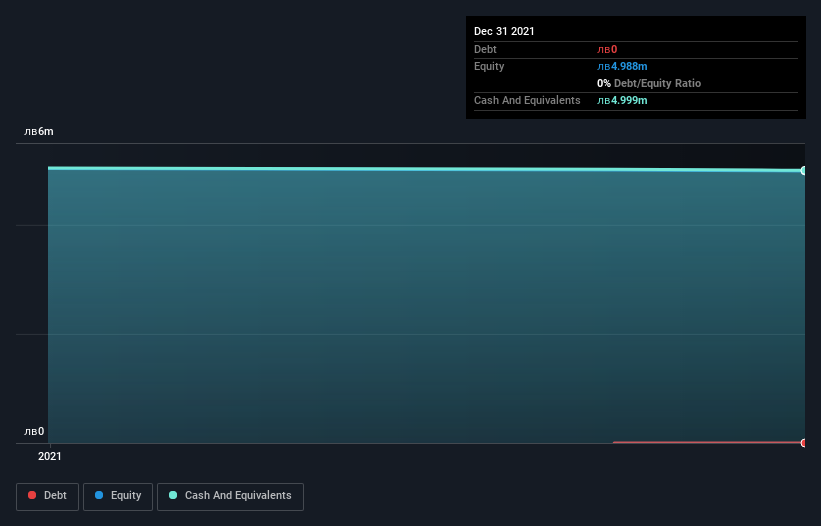The height and width of the screenshot is (526, 821).
Task: Toggle the Equity legend button
Action: [118, 496]
